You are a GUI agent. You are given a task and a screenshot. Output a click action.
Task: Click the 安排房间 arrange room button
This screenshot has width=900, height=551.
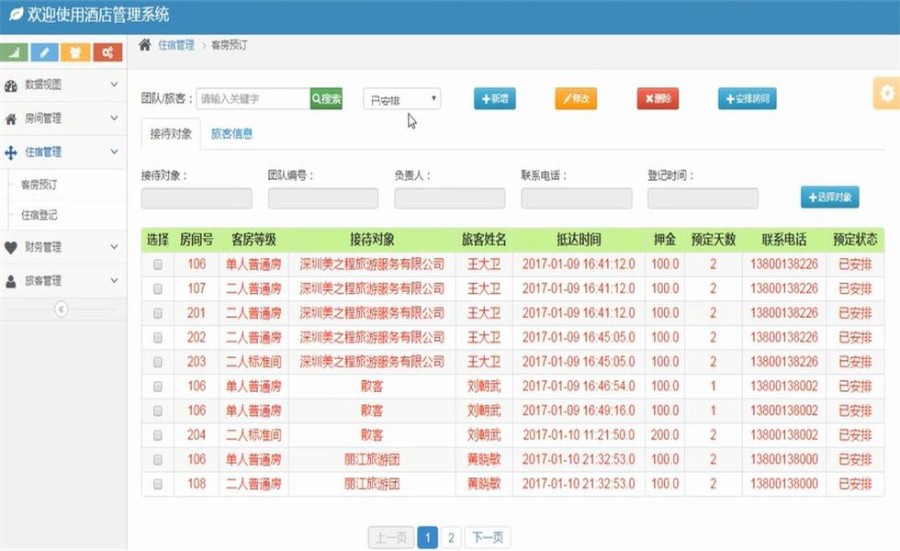(747, 99)
